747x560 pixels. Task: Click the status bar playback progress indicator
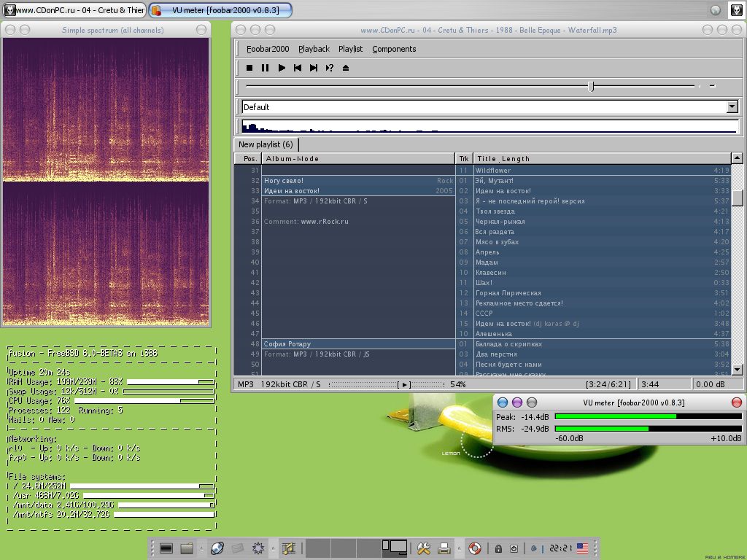(x=387, y=384)
